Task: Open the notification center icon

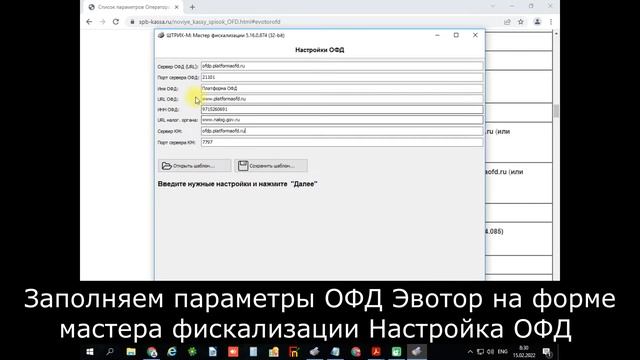Action: click(547, 351)
